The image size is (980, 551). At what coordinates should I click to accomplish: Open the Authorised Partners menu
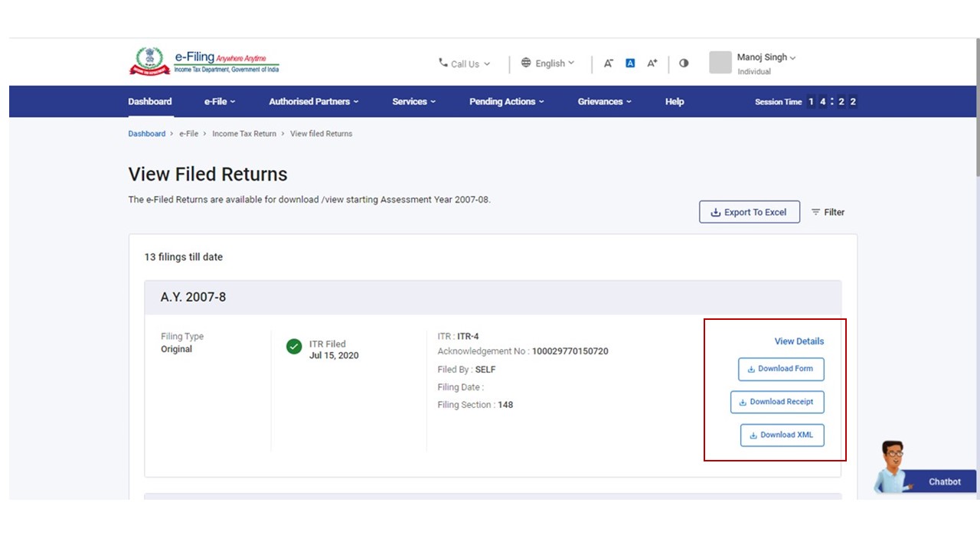point(313,102)
